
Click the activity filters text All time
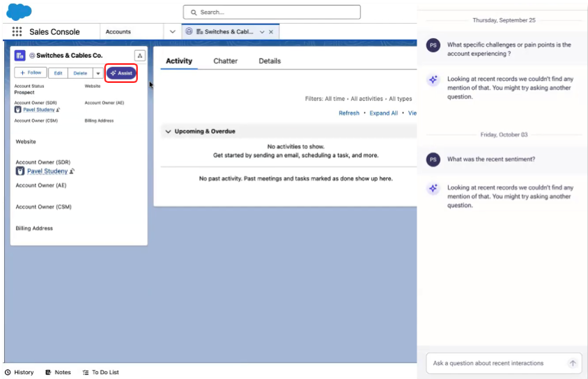point(334,99)
